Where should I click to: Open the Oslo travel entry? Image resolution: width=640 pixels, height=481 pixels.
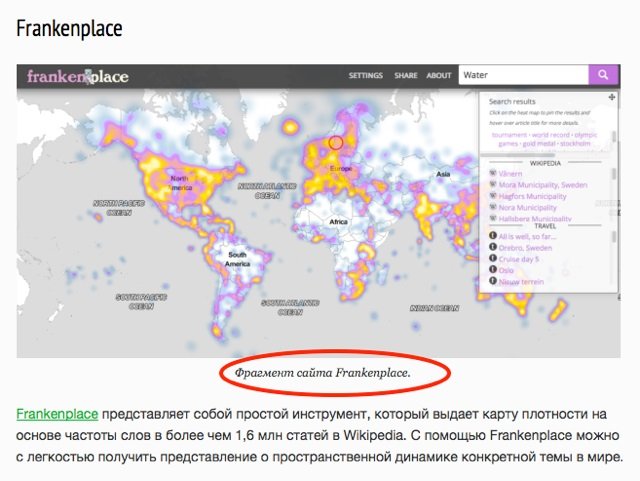click(x=506, y=270)
